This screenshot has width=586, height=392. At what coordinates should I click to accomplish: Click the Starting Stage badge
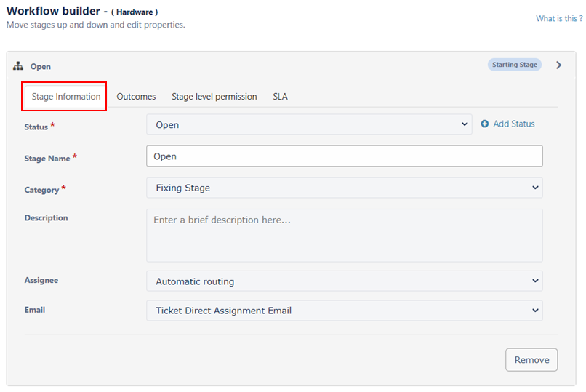click(515, 65)
